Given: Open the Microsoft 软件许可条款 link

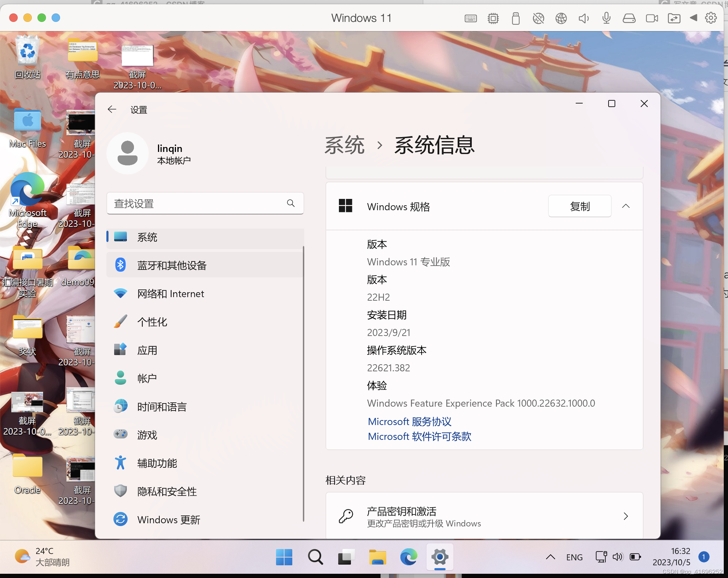Looking at the screenshot, I should pyautogui.click(x=419, y=436).
